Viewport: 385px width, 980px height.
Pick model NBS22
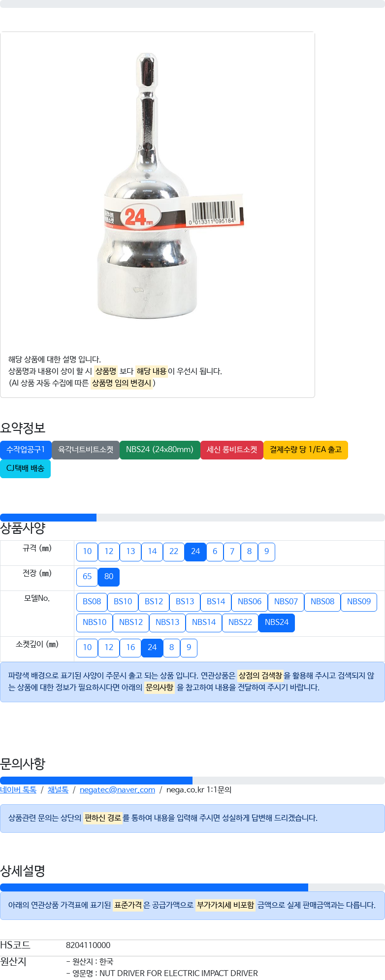pos(240,622)
